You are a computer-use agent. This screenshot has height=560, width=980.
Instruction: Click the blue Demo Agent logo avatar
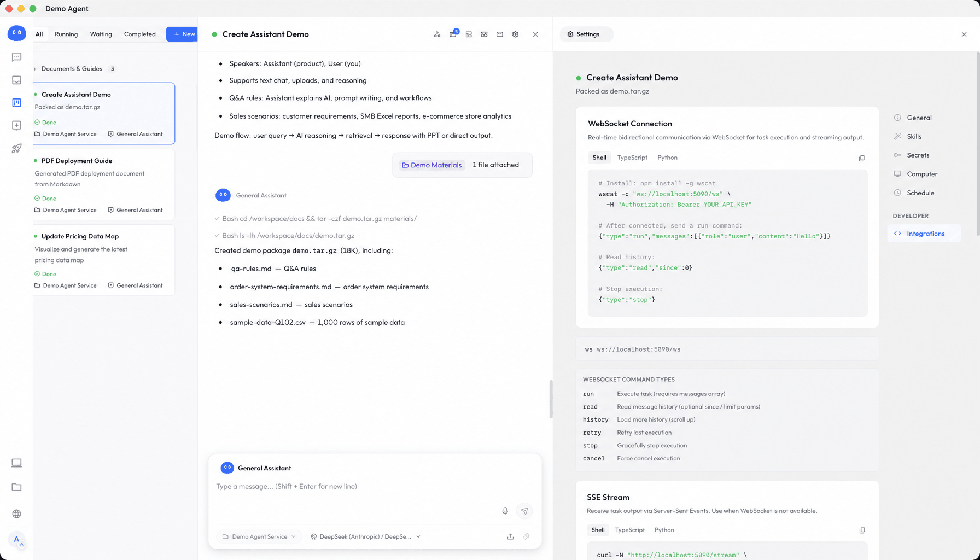click(x=16, y=33)
